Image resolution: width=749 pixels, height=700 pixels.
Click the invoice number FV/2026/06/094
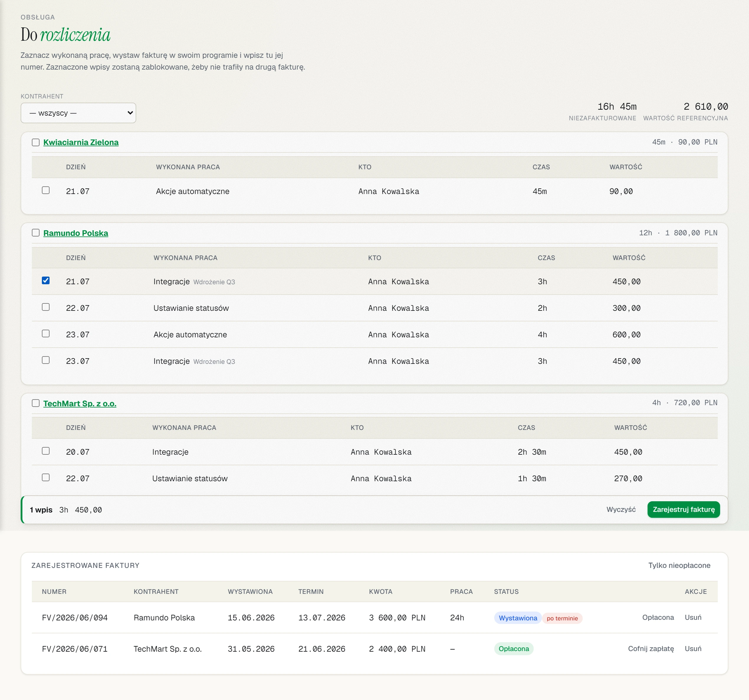[x=75, y=617]
